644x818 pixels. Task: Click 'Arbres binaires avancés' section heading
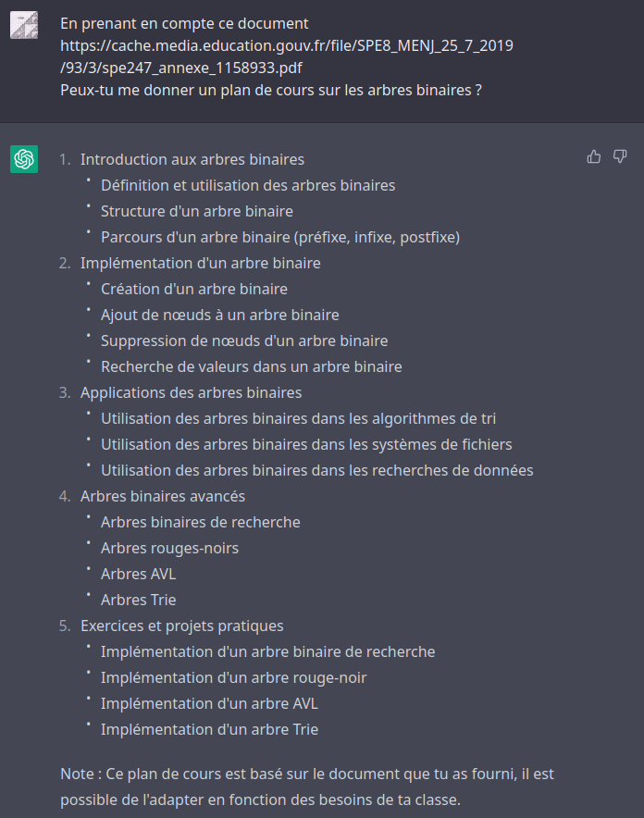pos(163,496)
